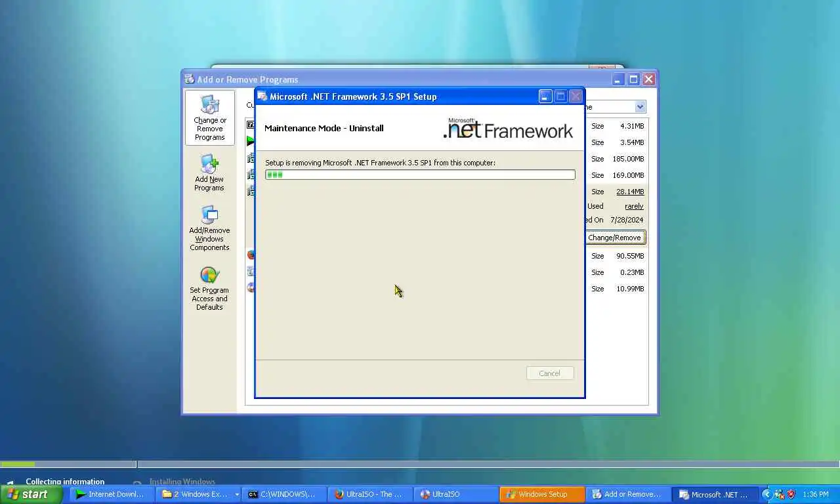Open Set Program Access and Defaults
Viewport: 840px width, 504px height.
coord(209,288)
